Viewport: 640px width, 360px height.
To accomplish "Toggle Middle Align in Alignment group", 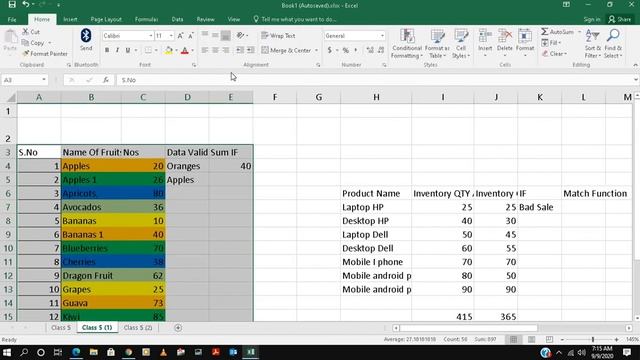I will point(215,36).
